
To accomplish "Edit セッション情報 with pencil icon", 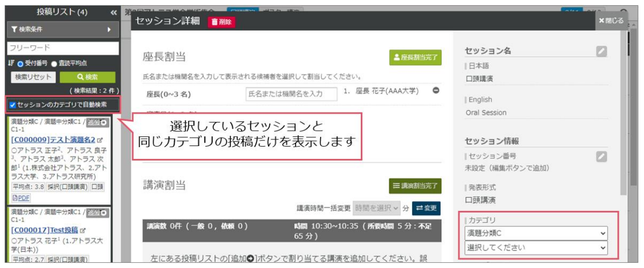I will click(x=602, y=156).
